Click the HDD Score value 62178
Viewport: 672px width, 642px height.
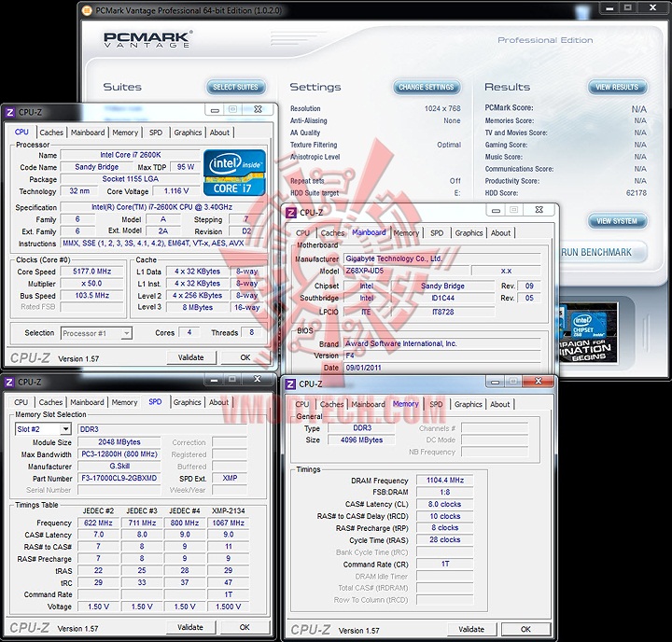[637, 193]
